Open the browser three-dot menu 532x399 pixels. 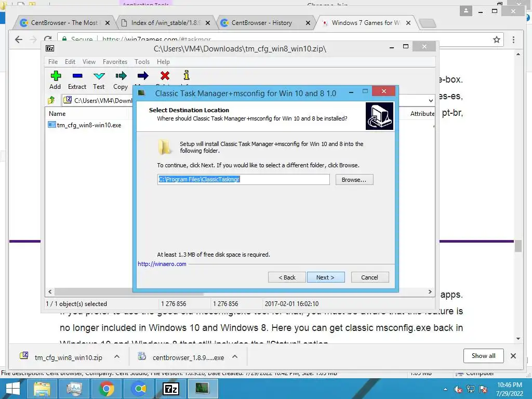pyautogui.click(x=513, y=39)
